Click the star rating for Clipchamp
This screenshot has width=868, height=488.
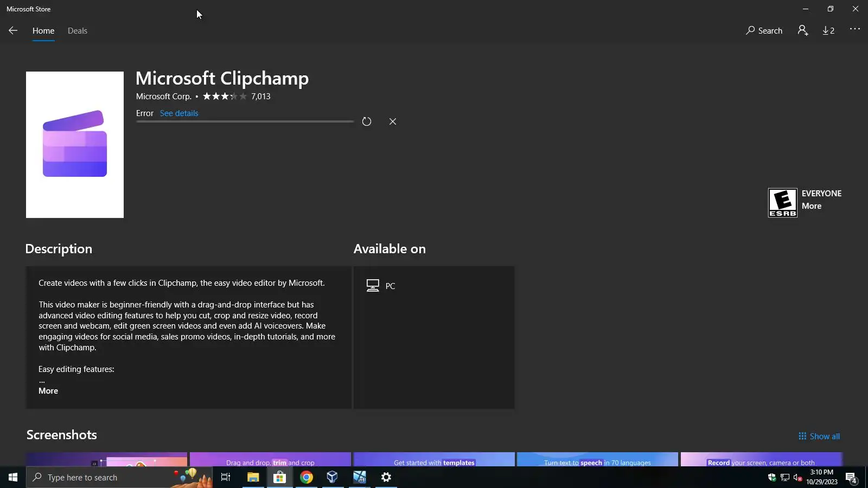225,97
